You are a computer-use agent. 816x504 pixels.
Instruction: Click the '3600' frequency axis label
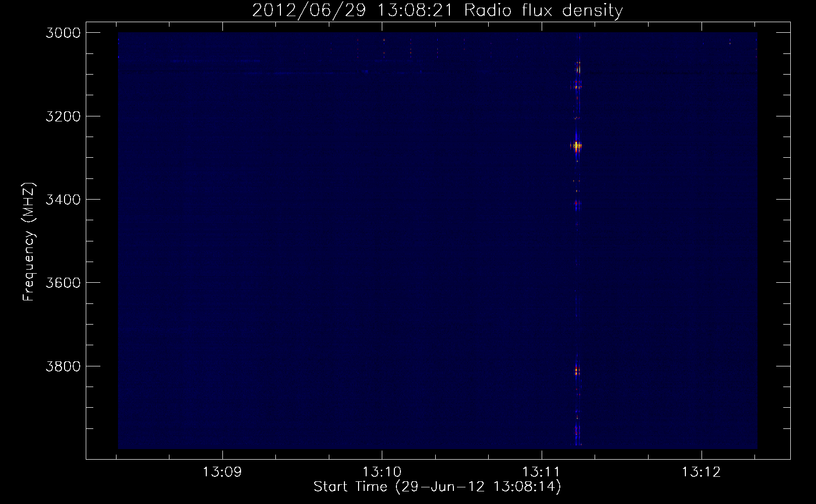63,283
